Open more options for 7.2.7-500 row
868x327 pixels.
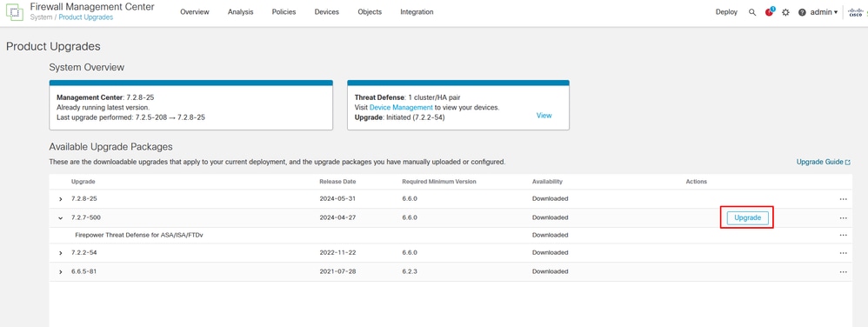[843, 218]
